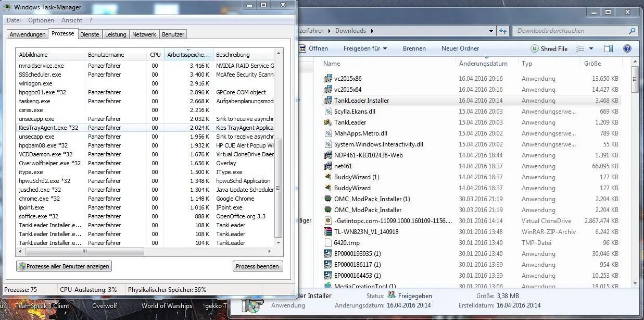Open the Optionen menu in Task-Manager

point(41,20)
